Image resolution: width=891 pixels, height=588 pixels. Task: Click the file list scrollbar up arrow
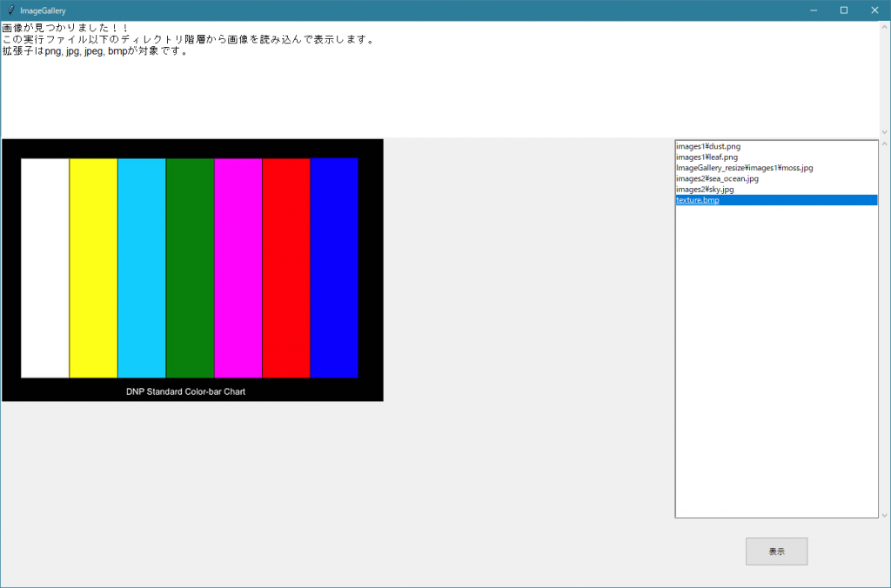click(x=884, y=144)
